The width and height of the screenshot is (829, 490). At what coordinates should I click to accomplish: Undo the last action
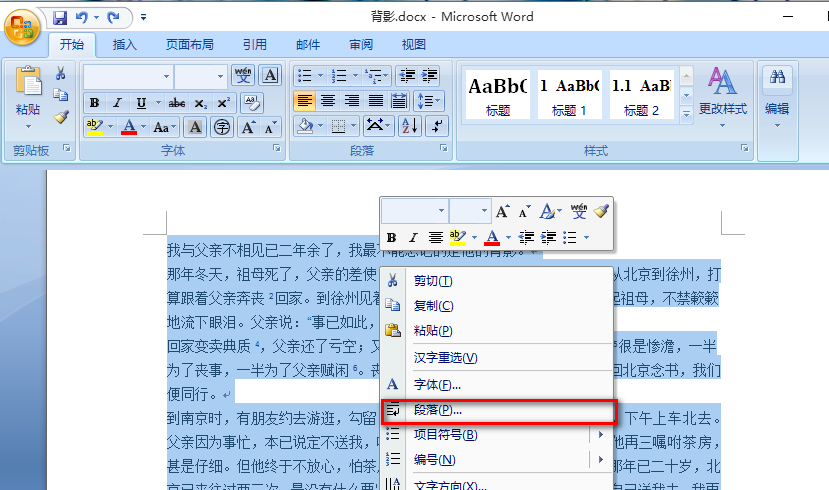[81, 18]
